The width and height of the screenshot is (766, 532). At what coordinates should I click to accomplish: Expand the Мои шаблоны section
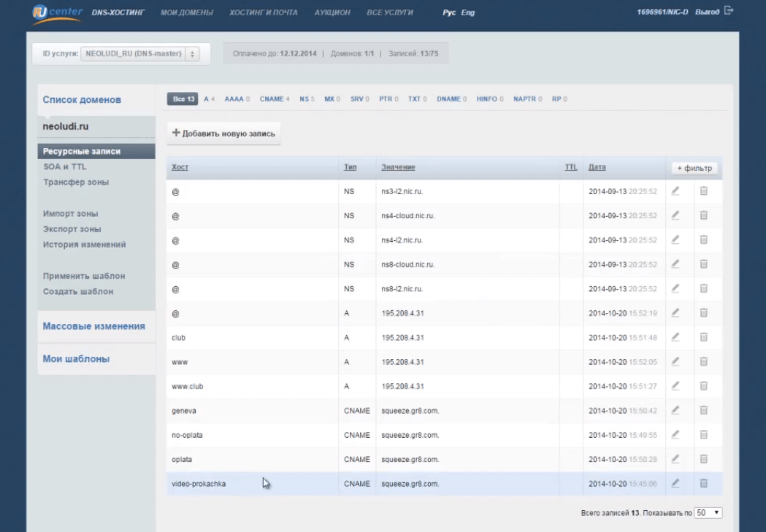[x=77, y=359]
